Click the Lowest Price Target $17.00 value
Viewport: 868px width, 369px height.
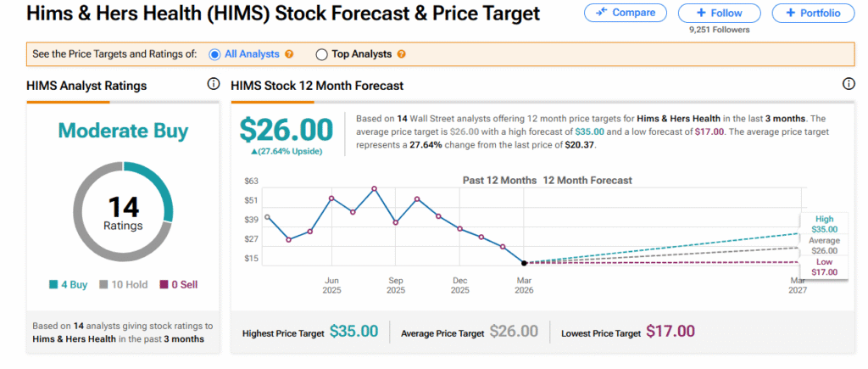(x=670, y=332)
